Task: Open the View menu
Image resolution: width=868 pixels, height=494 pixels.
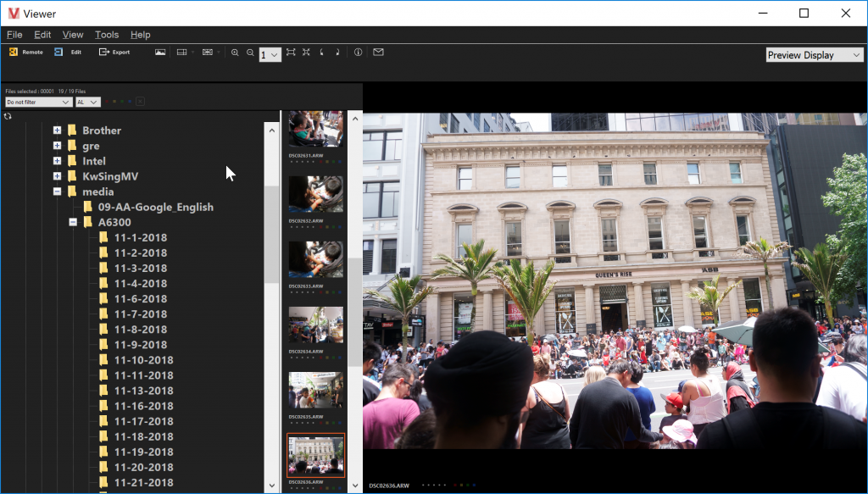Action: [73, 35]
